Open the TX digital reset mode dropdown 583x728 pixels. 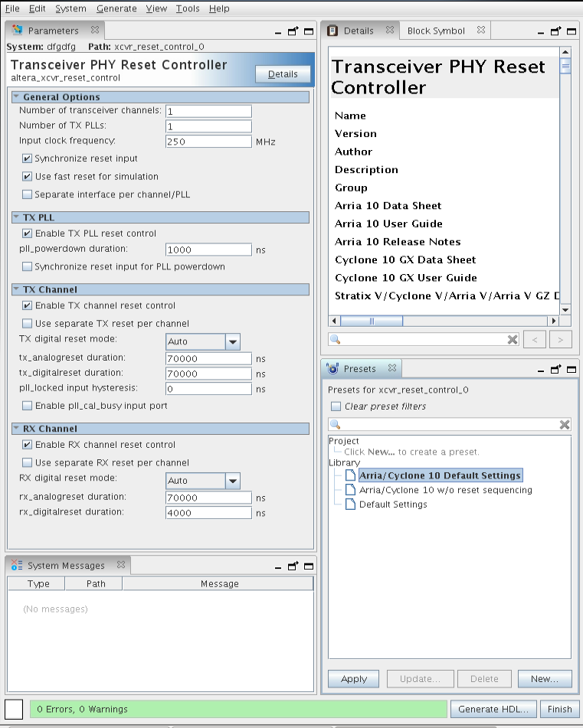pos(233,341)
